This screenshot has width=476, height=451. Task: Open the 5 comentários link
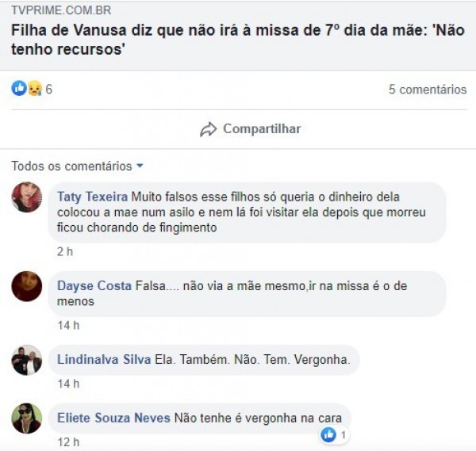tap(428, 90)
